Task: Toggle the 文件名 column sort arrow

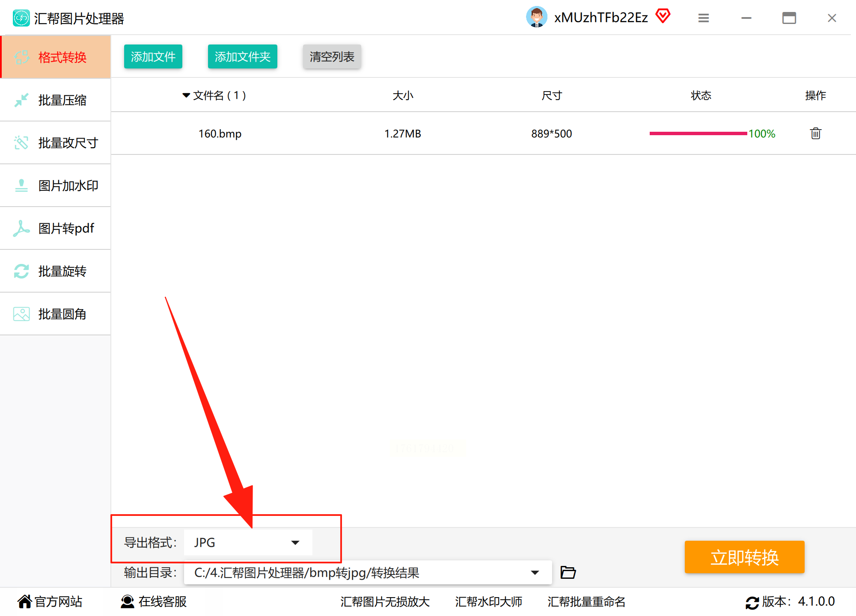Action: (x=186, y=95)
